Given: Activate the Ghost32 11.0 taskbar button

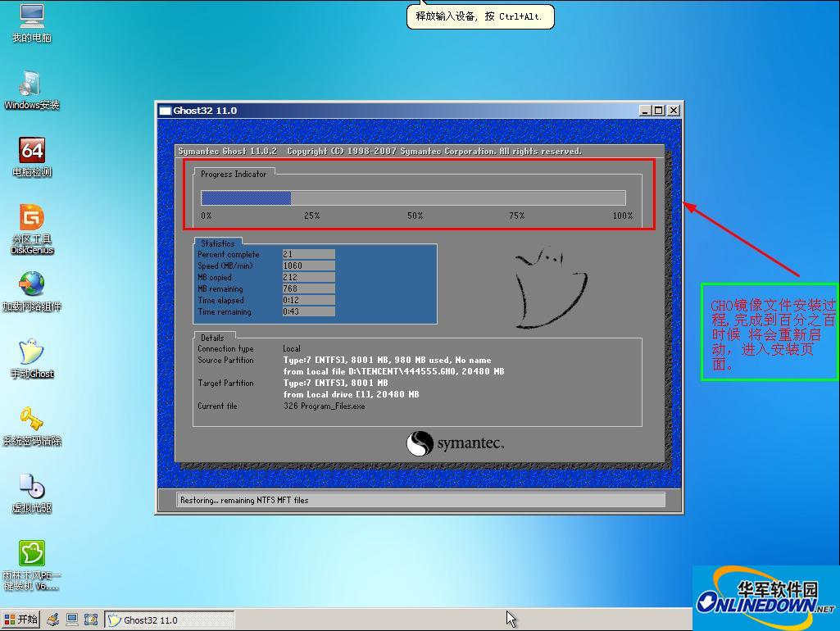Looking at the screenshot, I should tap(170, 620).
